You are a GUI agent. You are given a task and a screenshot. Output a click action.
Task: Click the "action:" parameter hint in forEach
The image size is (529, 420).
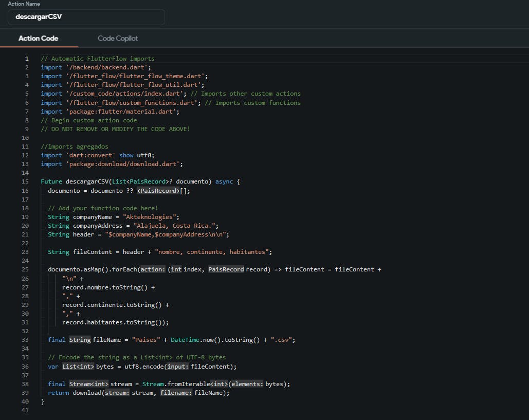tap(153, 269)
